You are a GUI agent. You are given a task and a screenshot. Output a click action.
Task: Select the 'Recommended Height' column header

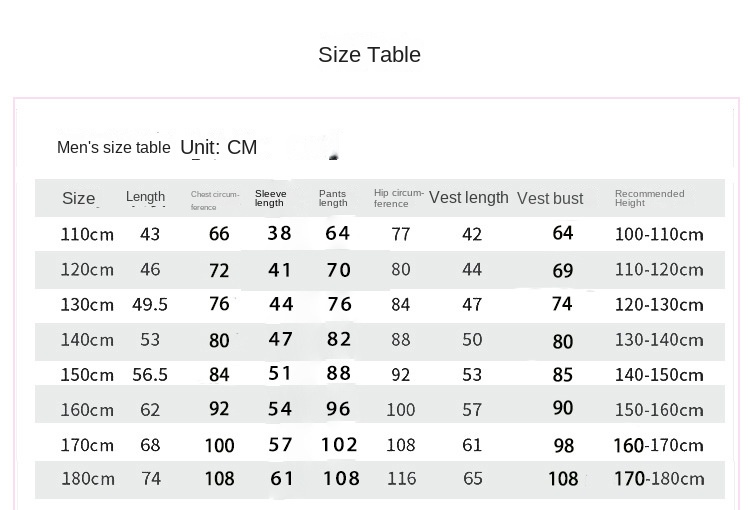click(x=650, y=198)
